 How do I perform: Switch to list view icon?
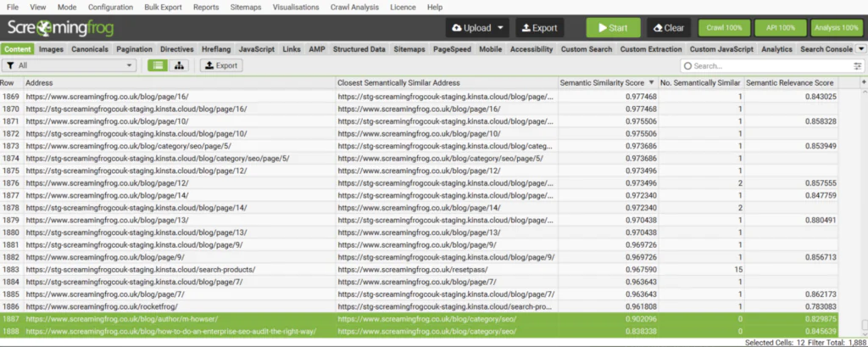158,65
